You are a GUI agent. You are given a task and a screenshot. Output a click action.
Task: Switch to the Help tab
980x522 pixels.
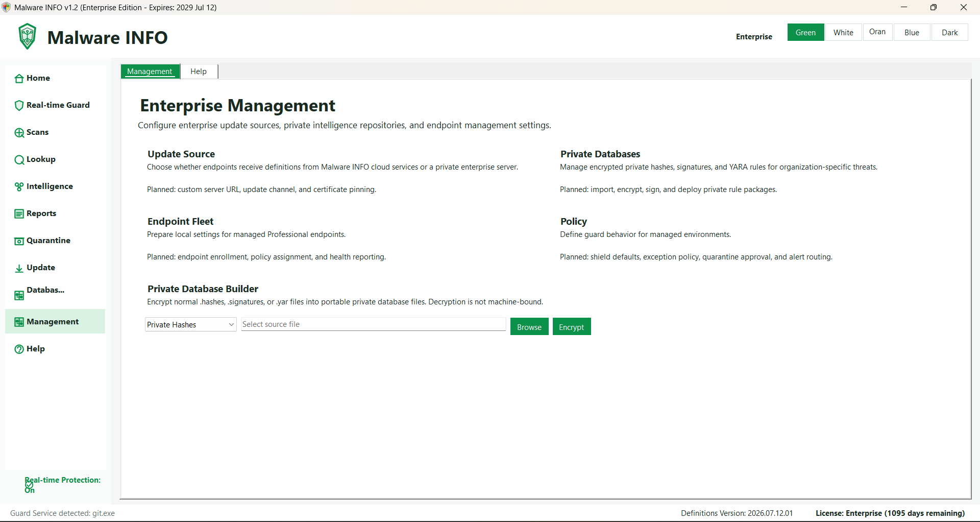[199, 72]
